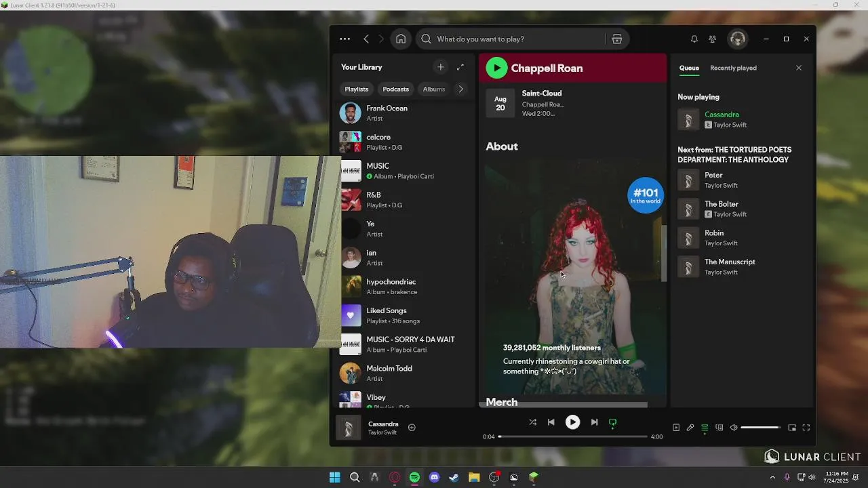Viewport: 868px width, 488px height.
Task: Open Connect to a device
Action: pyautogui.click(x=719, y=428)
